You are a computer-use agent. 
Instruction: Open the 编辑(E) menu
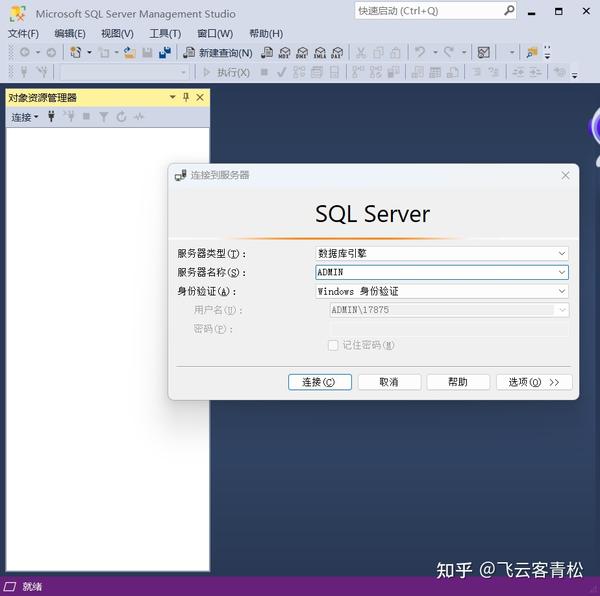point(70,34)
